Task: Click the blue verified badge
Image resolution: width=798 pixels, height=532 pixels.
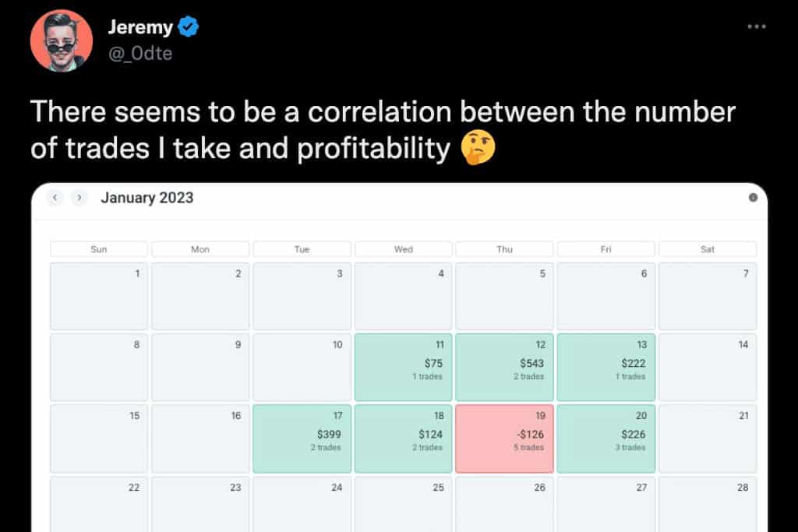Action: coord(189,28)
